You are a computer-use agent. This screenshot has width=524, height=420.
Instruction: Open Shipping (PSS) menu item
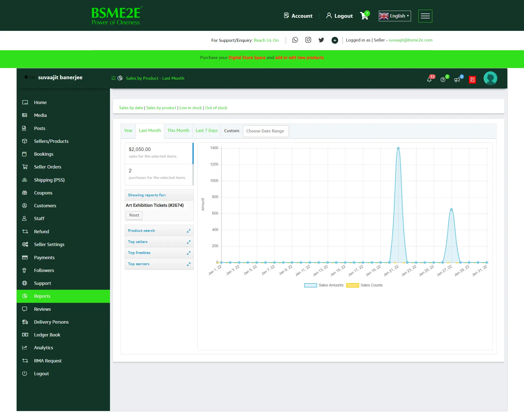point(63,180)
